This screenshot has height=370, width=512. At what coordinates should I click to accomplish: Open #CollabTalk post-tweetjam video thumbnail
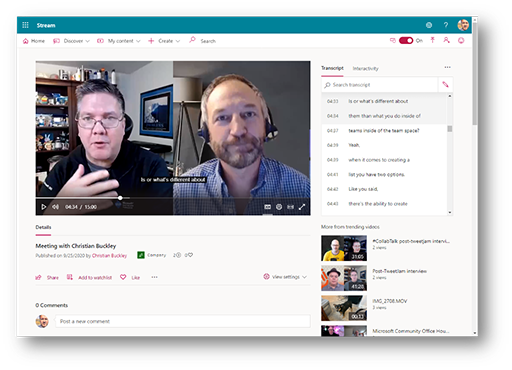tap(344, 248)
